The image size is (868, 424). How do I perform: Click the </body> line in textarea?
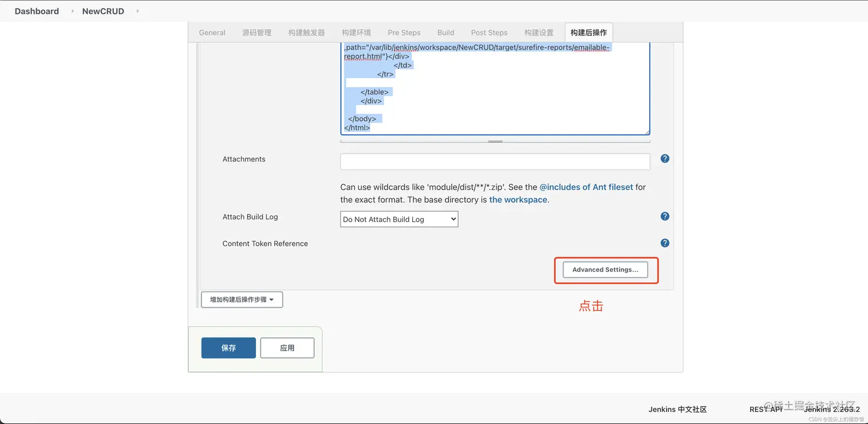pos(362,119)
